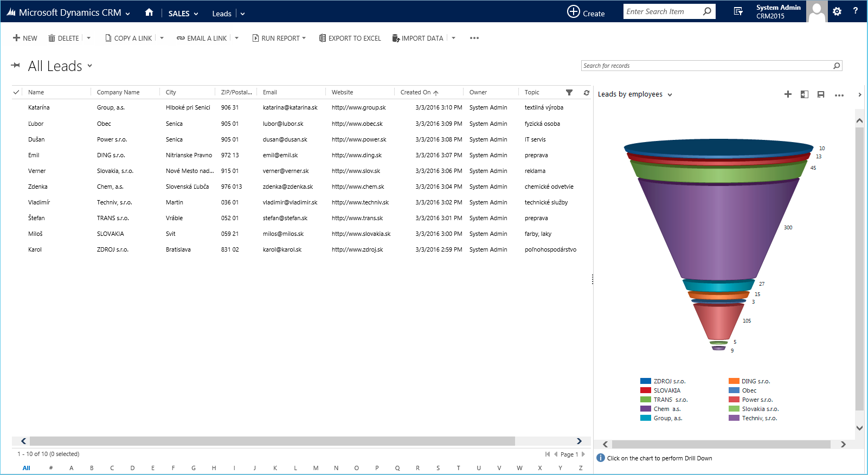The width and height of the screenshot is (868, 475).
Task: Go to previous page arrow
Action: 556,454
